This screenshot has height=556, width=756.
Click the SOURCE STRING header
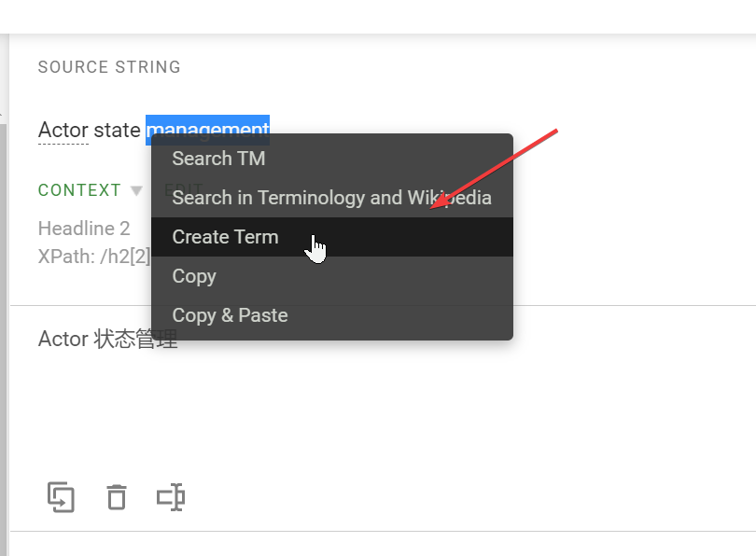click(x=109, y=66)
